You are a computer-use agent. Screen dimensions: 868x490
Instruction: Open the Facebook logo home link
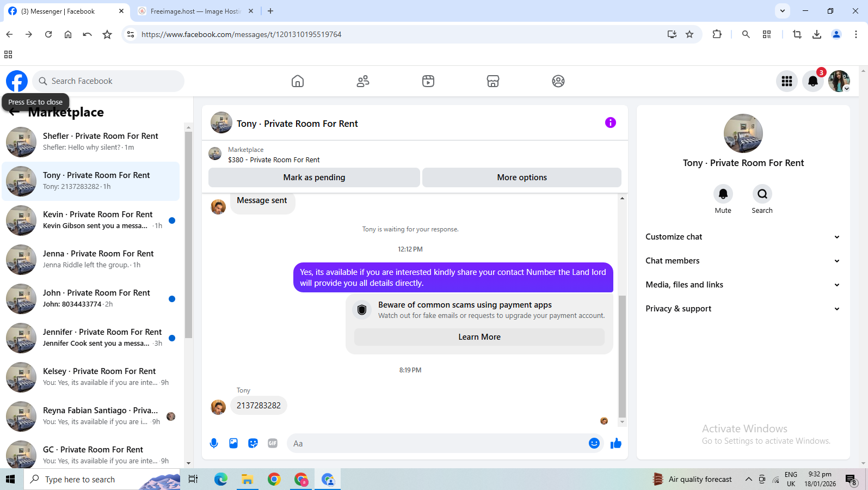point(17,81)
